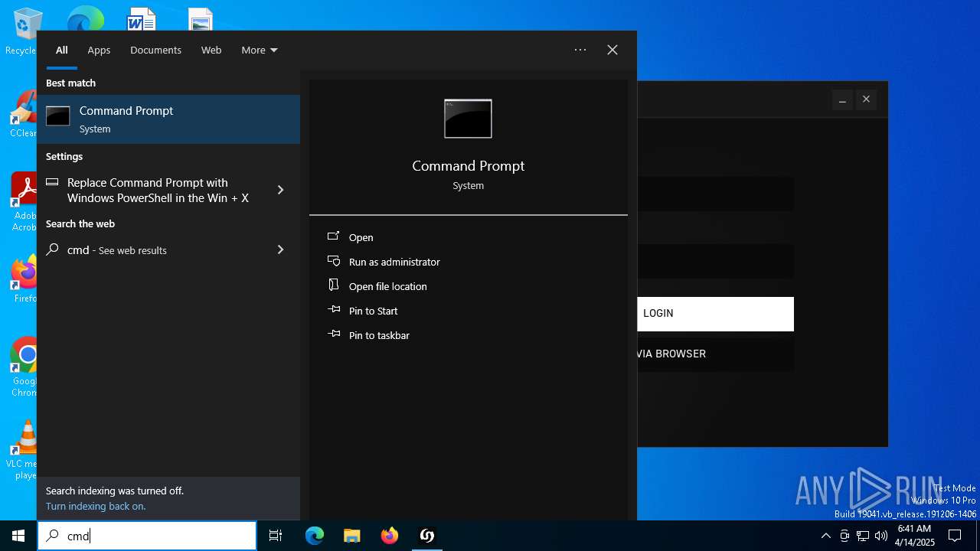
Task: Switch to the Apps search tab
Action: point(99,50)
